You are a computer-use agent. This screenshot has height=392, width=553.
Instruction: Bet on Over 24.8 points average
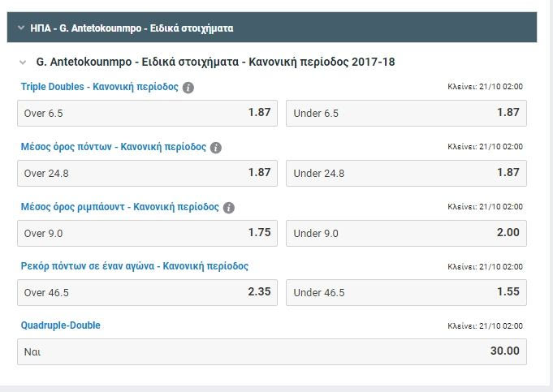coord(147,173)
